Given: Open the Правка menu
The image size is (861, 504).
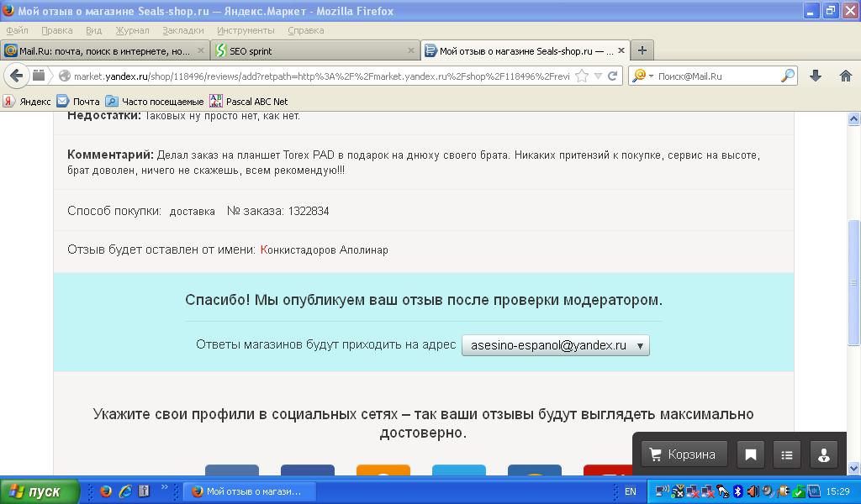Looking at the screenshot, I should click(x=57, y=30).
